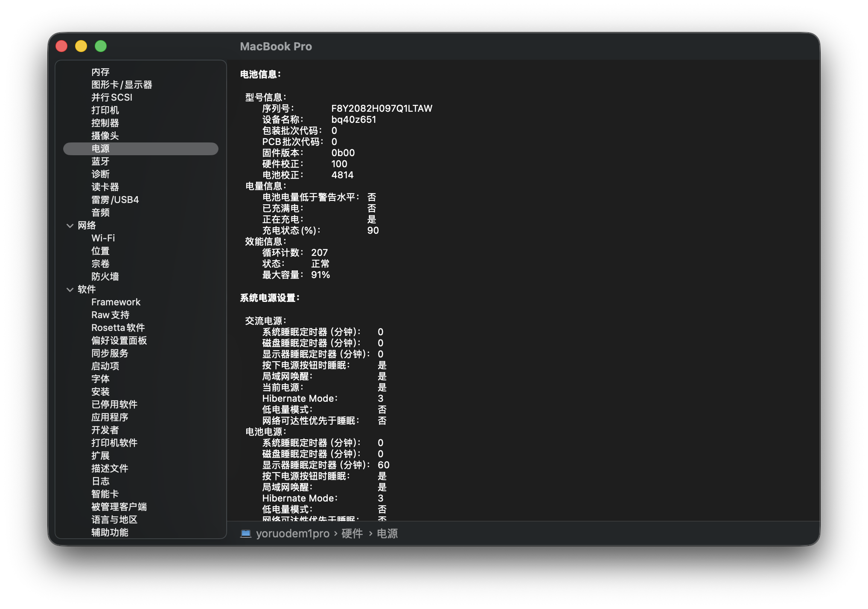Image resolution: width=868 pixels, height=609 pixels.
Task: Click the 电池信息 heading
Action: (260, 75)
